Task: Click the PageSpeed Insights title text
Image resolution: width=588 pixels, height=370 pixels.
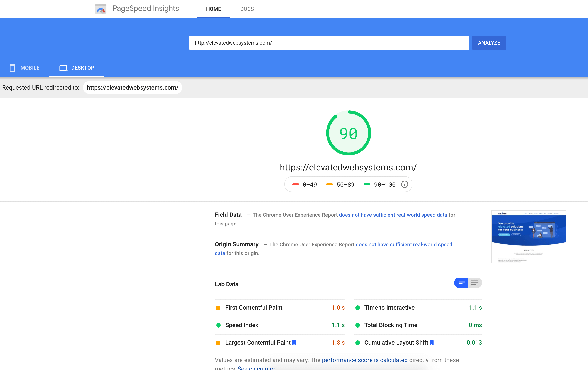Action: tap(146, 9)
